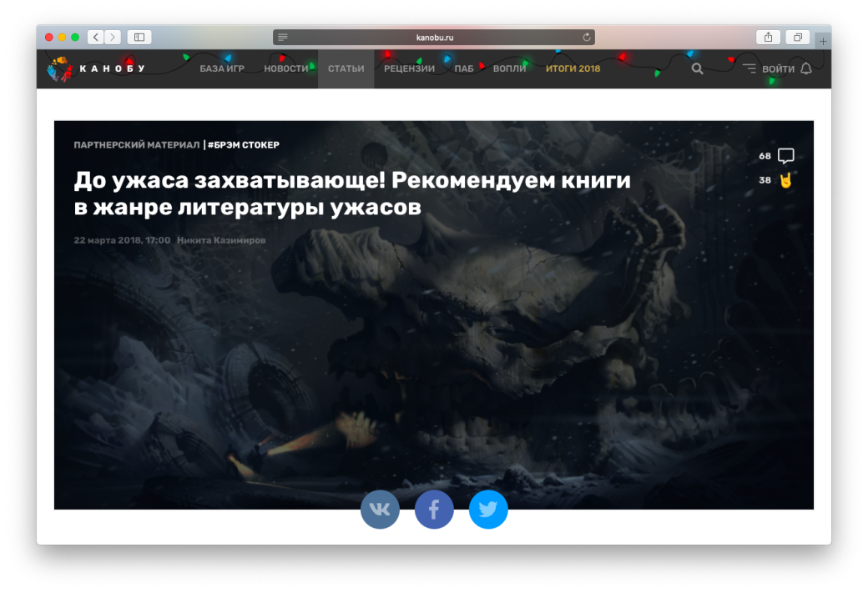This screenshot has height=593, width=868.
Task: Go forward with Safari's forward arrow
Action: click(113, 37)
